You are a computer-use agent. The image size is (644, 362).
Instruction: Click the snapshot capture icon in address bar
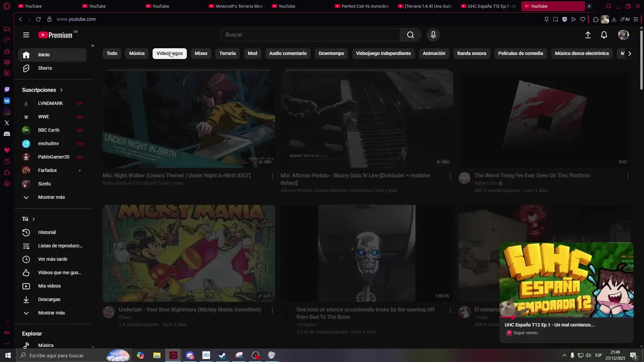coord(555,19)
